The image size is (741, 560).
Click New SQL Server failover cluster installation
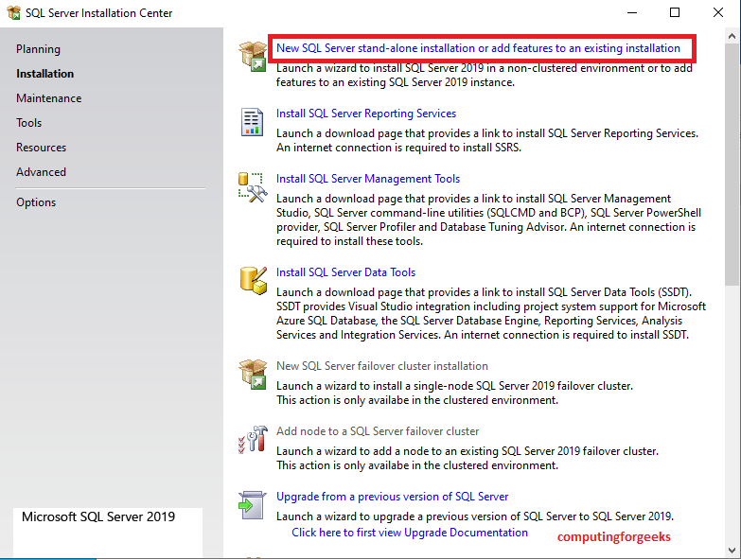coord(381,366)
